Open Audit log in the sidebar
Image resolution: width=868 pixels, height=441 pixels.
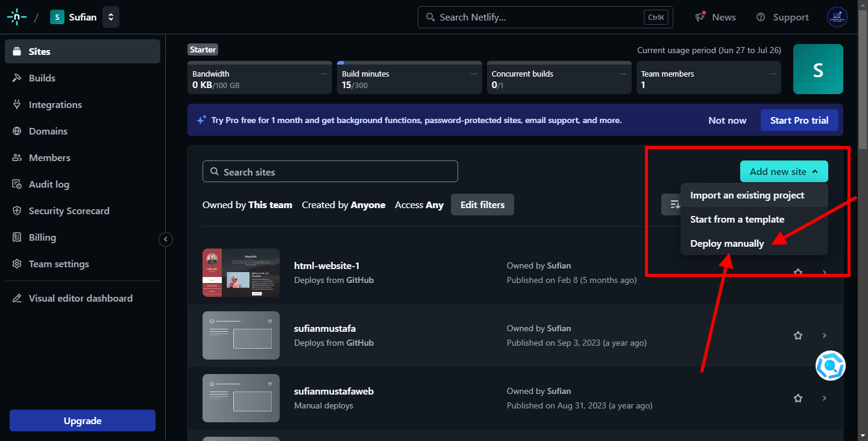(83, 184)
